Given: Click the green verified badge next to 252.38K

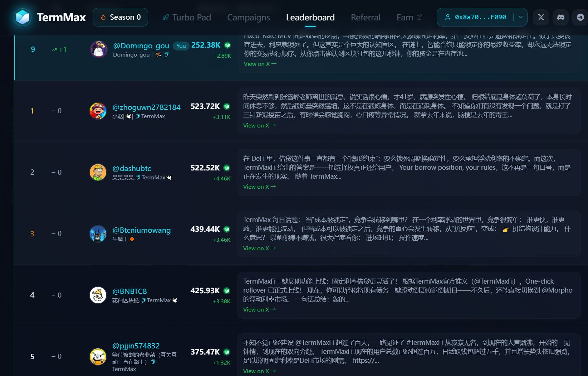Looking at the screenshot, I should click(227, 45).
